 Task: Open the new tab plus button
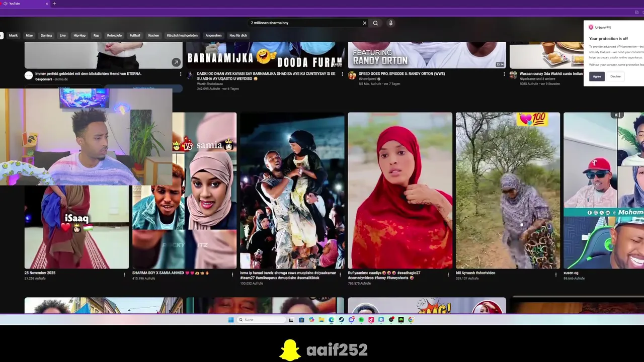(54, 4)
